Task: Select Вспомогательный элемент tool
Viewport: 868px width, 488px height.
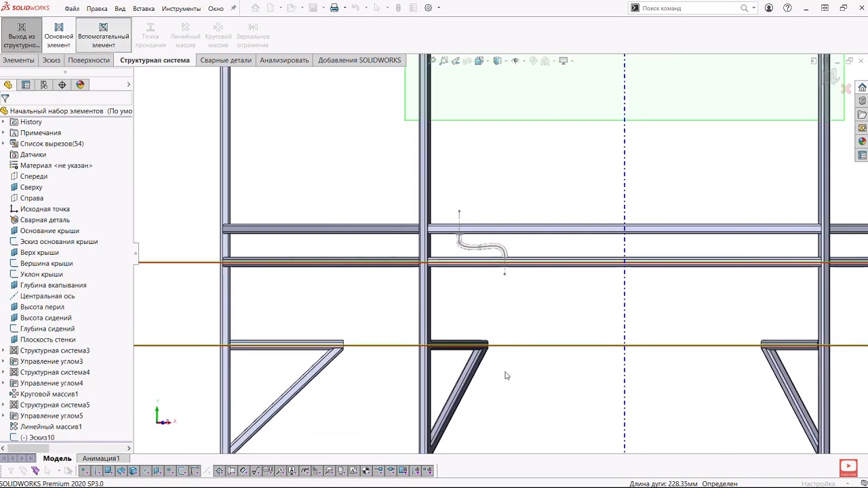Action: click(x=103, y=35)
